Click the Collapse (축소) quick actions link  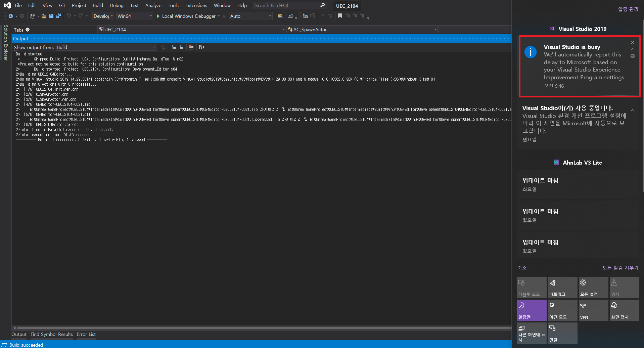click(x=522, y=268)
